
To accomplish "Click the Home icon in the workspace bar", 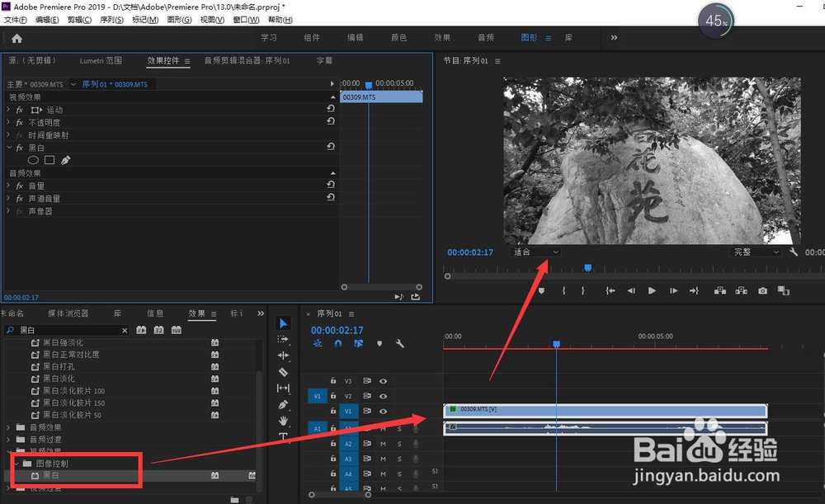I will point(16,39).
